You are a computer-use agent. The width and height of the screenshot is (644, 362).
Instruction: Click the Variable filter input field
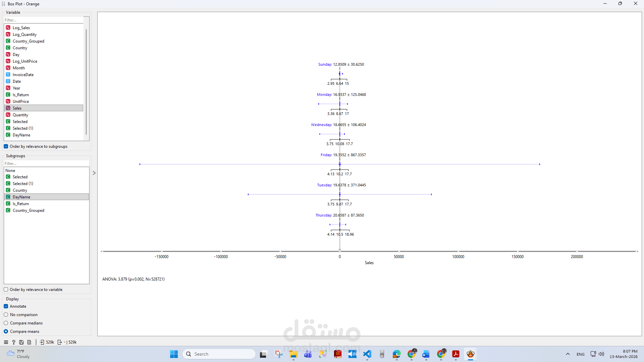[44, 20]
